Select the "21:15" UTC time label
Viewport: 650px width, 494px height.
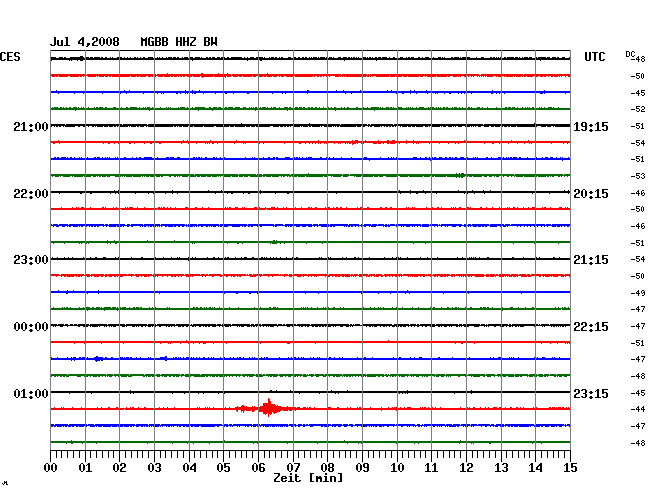point(591,260)
